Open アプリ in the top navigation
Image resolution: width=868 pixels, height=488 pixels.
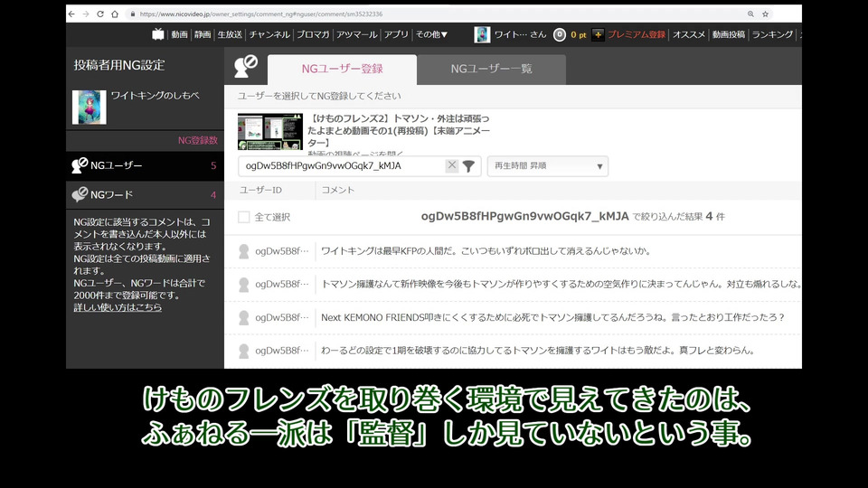coord(396,34)
